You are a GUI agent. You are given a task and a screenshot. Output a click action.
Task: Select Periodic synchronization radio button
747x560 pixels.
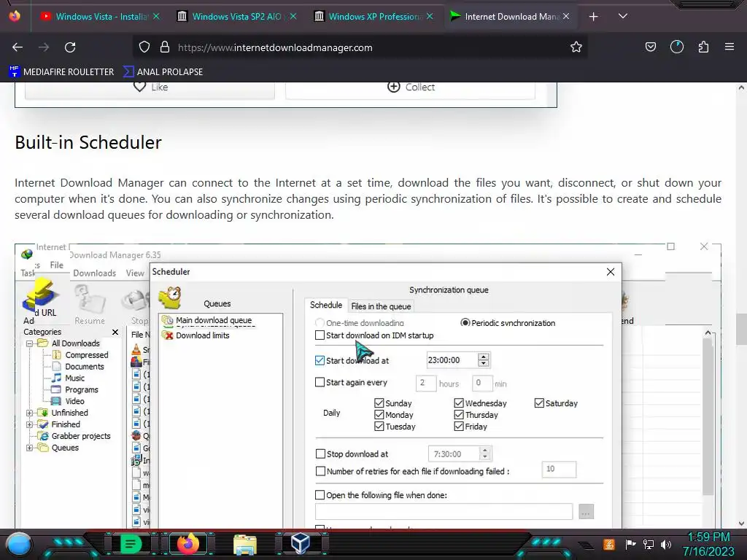(465, 323)
